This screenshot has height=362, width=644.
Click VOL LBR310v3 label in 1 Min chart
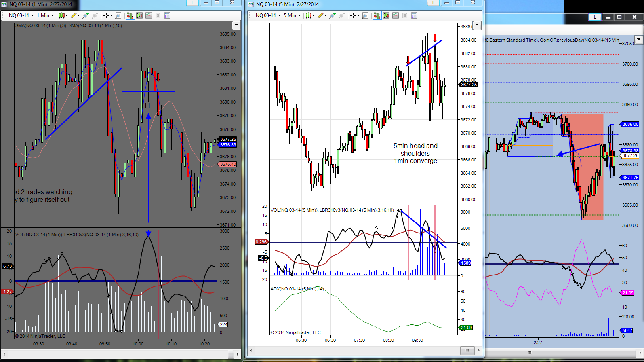(x=77, y=235)
